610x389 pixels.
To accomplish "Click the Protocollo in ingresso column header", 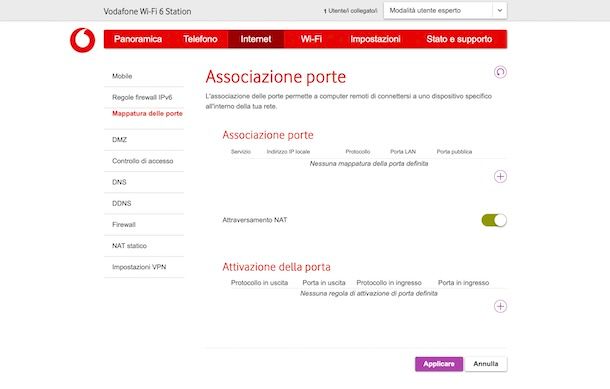I will click(x=389, y=283).
